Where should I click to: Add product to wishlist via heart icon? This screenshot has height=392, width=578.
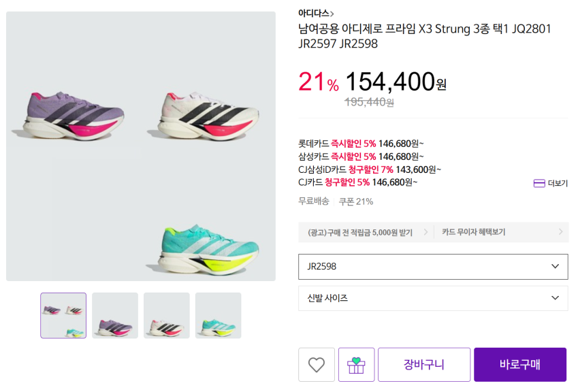[x=316, y=365]
